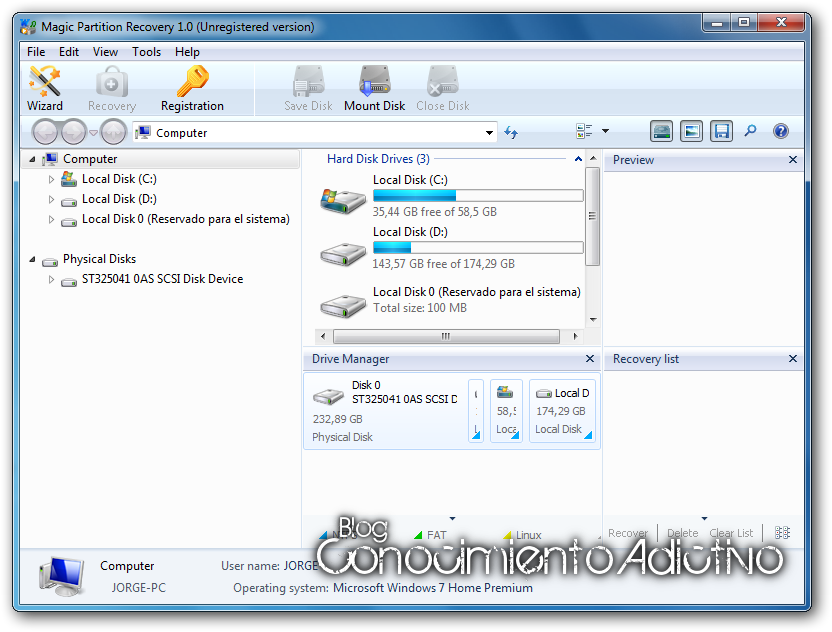The image size is (832, 632).
Task: Open the File menu
Action: [x=36, y=52]
